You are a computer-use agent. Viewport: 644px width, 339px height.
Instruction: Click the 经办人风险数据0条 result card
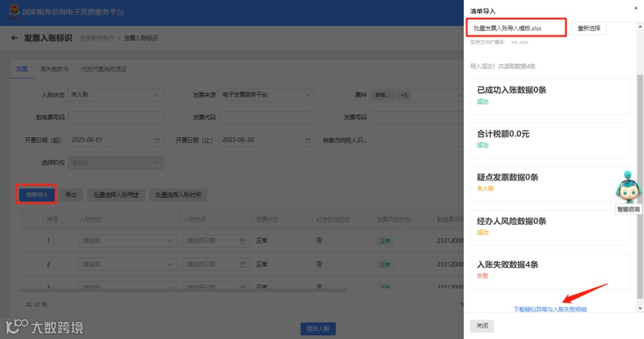point(550,227)
